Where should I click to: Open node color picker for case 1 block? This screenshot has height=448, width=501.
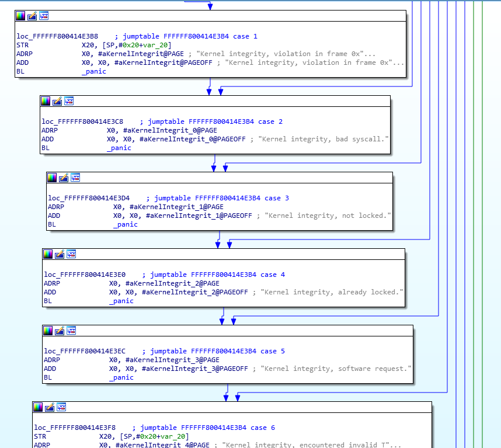pyautogui.click(x=21, y=16)
